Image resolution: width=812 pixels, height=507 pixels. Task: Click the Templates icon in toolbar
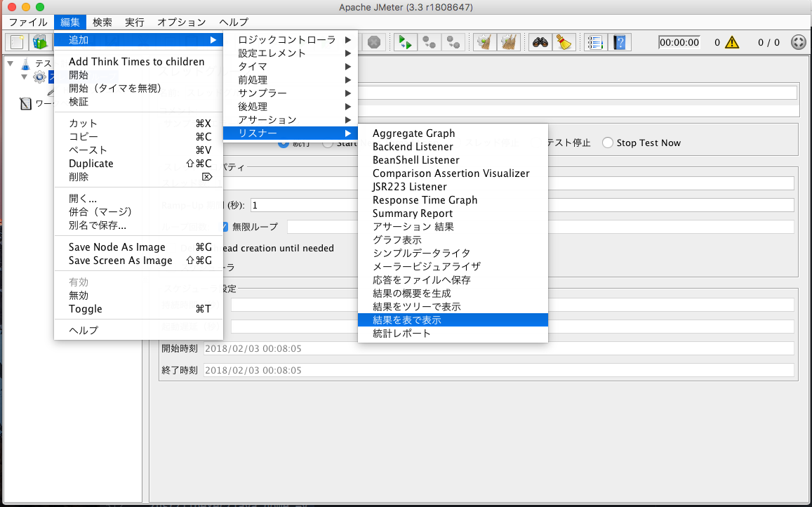[x=40, y=42]
